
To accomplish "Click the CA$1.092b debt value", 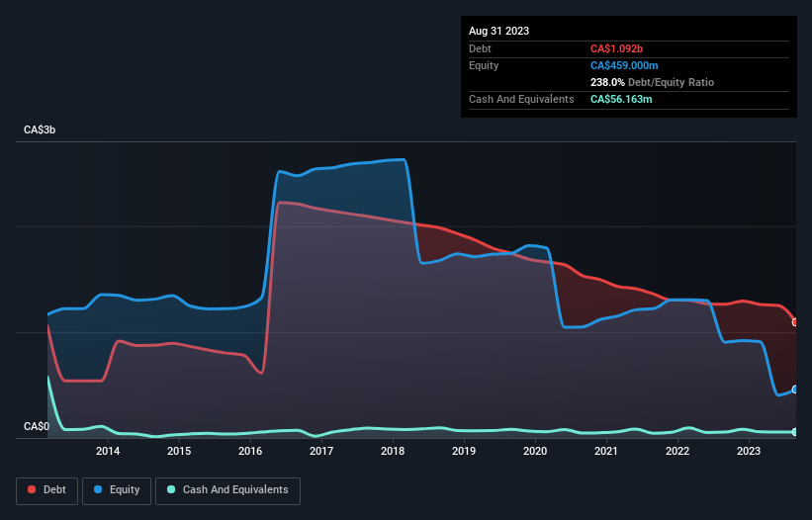I will (616, 48).
